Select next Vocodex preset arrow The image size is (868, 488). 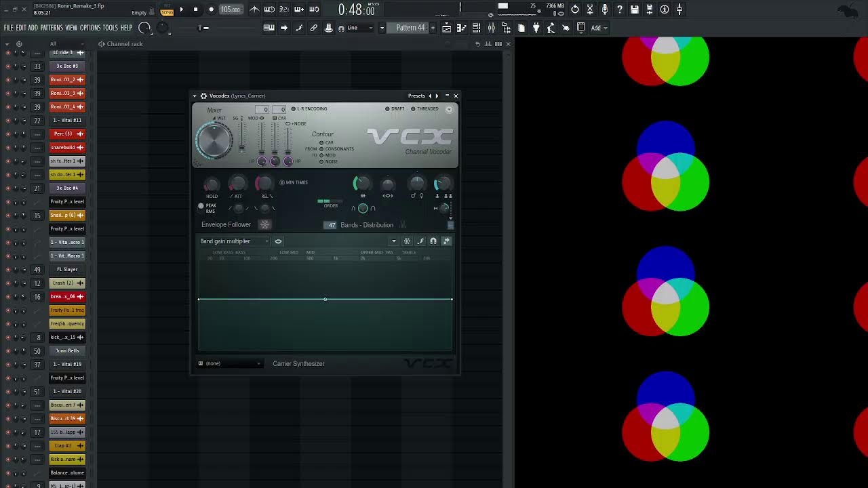[x=437, y=96]
